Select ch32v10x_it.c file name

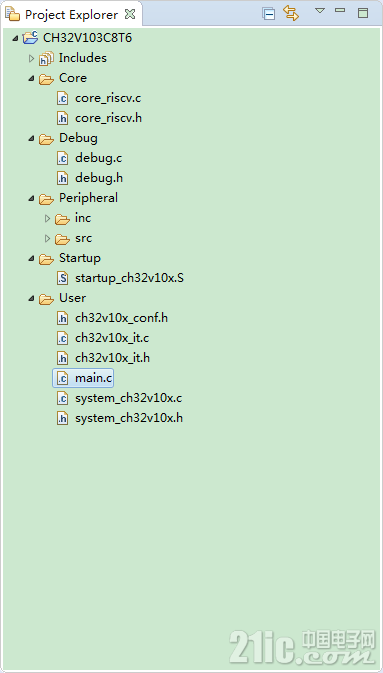(112, 338)
